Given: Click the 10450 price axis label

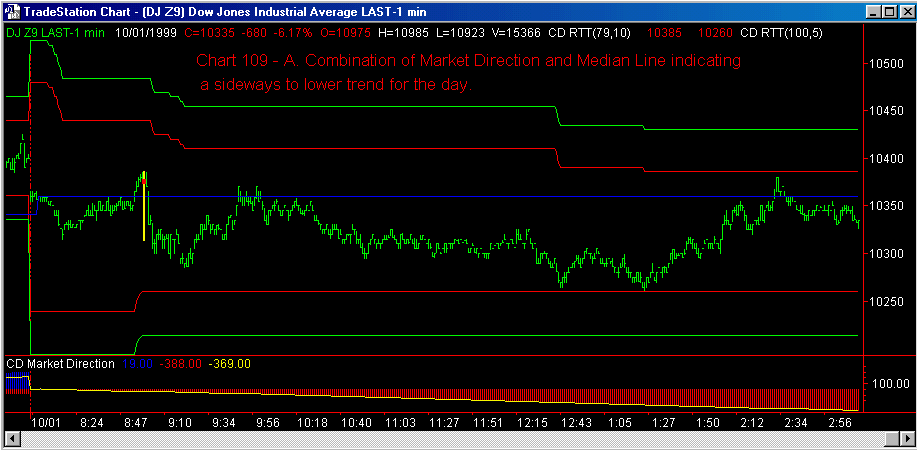Looking at the screenshot, I should coord(886,111).
